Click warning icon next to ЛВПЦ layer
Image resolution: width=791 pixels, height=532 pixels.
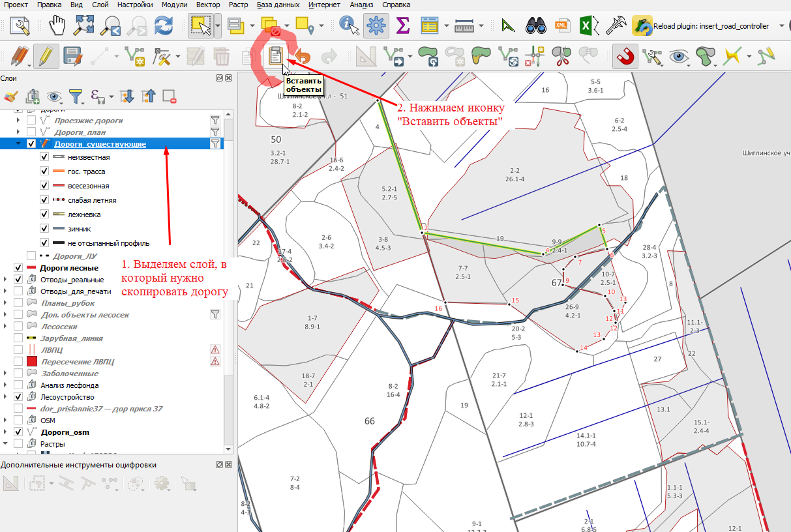point(215,350)
